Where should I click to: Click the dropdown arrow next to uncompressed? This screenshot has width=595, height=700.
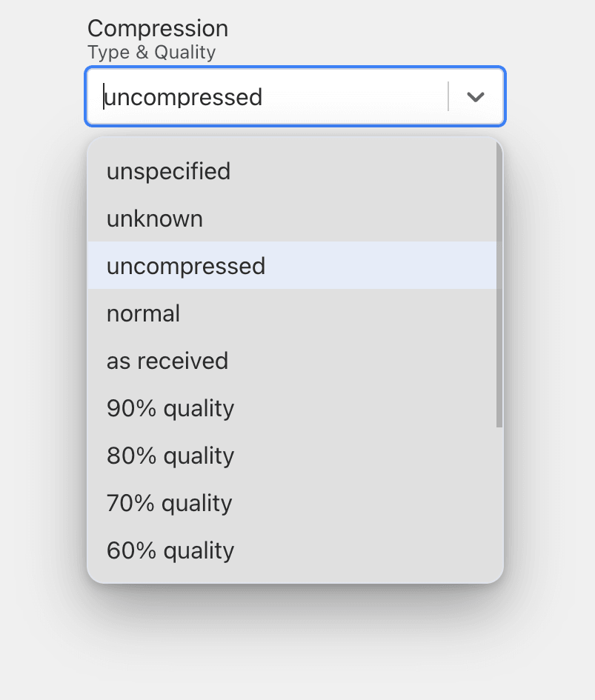point(475,96)
